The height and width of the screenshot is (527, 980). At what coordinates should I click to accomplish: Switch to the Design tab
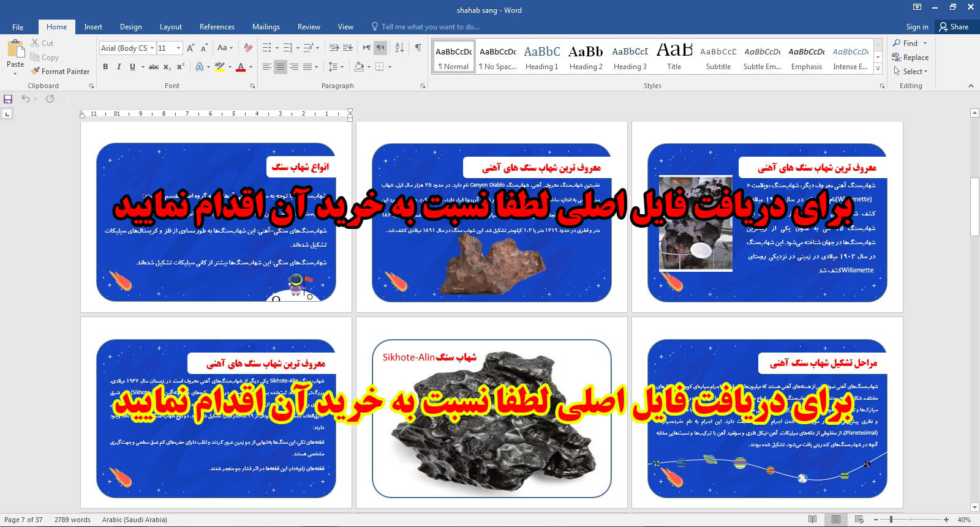[130, 27]
